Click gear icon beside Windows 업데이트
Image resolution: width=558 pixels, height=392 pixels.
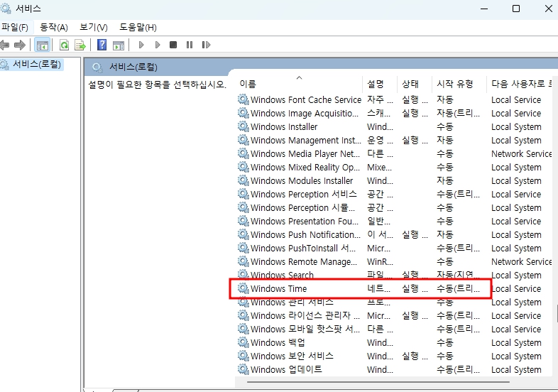tap(244, 369)
